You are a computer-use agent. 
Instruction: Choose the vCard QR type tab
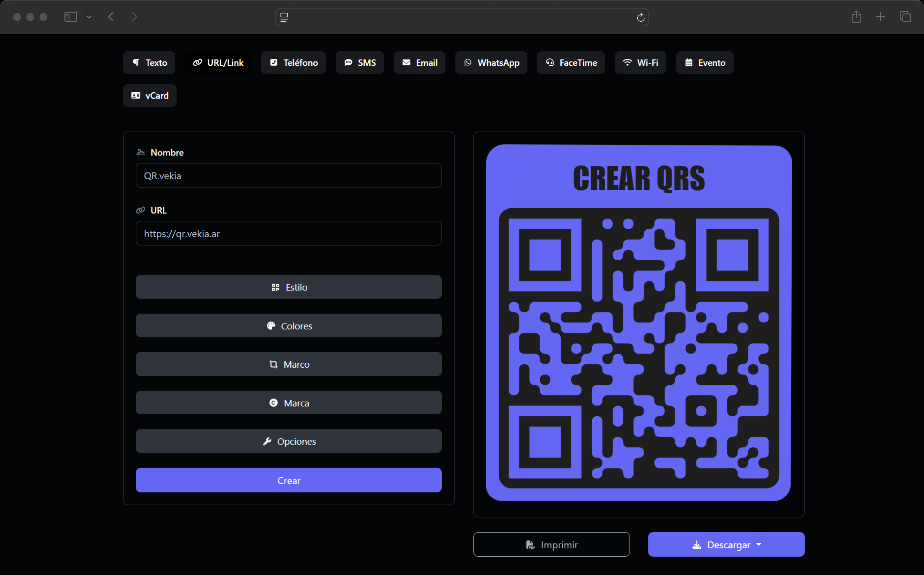coord(150,96)
